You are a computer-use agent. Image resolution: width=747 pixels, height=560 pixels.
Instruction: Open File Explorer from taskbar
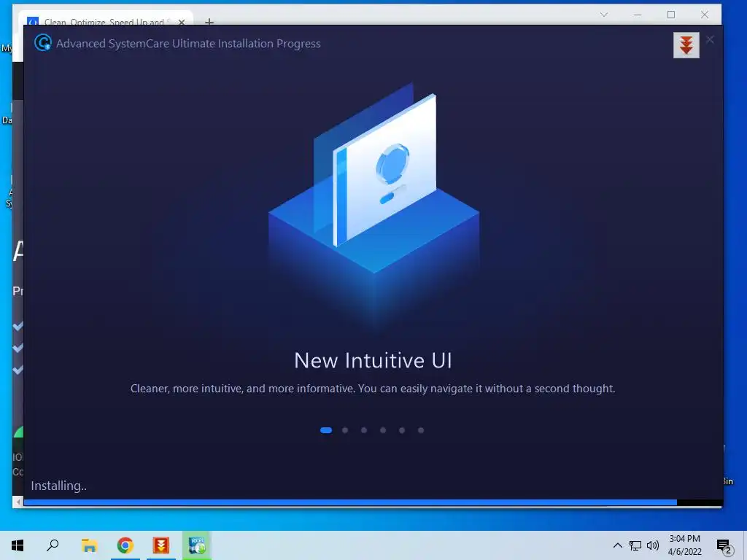pos(89,545)
